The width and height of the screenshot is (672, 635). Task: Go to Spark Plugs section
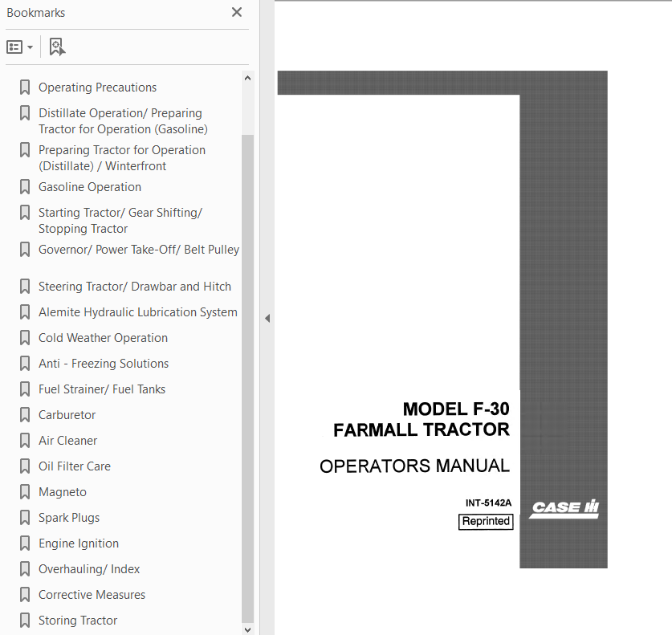coord(69,518)
